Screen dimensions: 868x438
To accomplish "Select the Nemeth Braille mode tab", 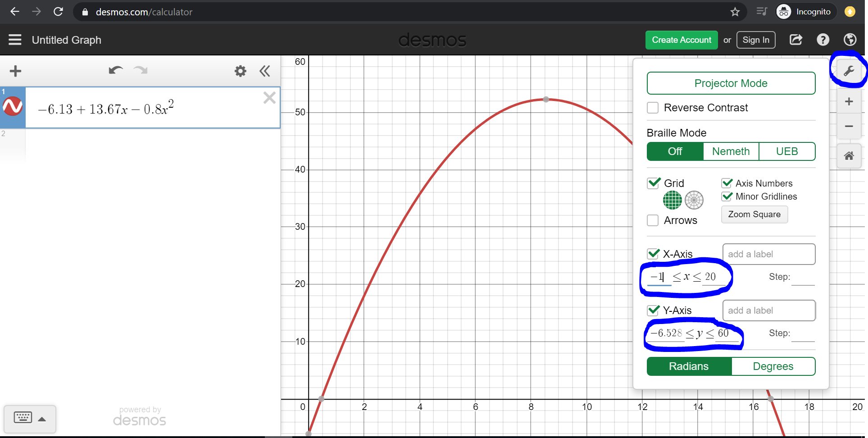I will click(x=731, y=151).
